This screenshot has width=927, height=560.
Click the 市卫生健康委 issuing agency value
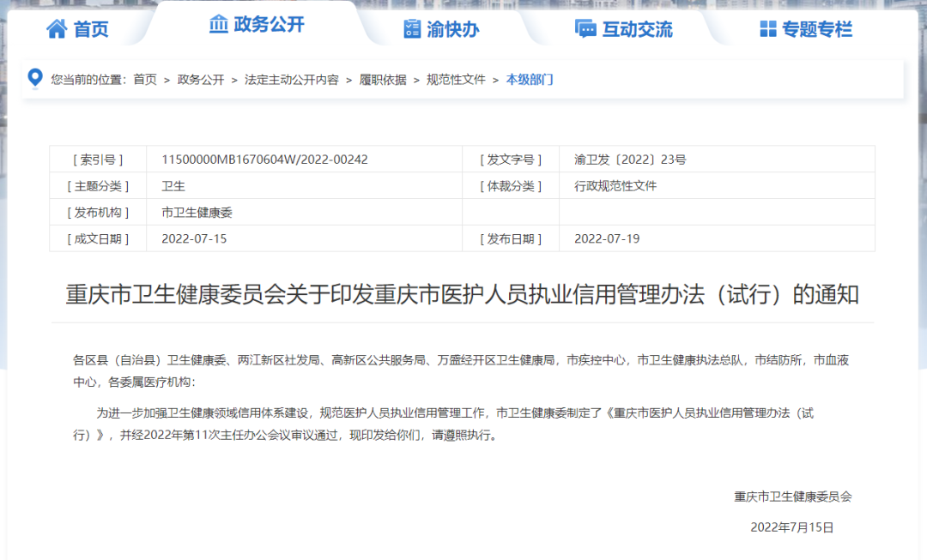(197, 213)
